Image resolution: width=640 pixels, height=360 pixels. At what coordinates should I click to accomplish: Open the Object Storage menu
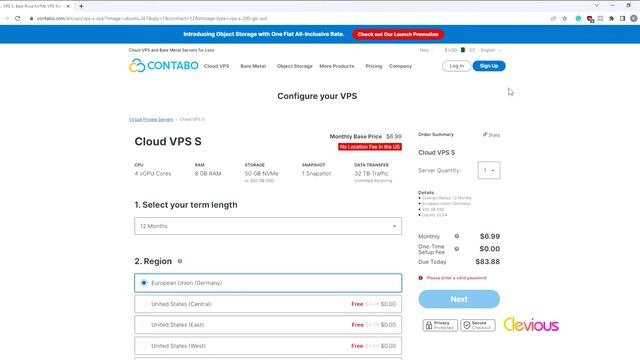click(294, 66)
